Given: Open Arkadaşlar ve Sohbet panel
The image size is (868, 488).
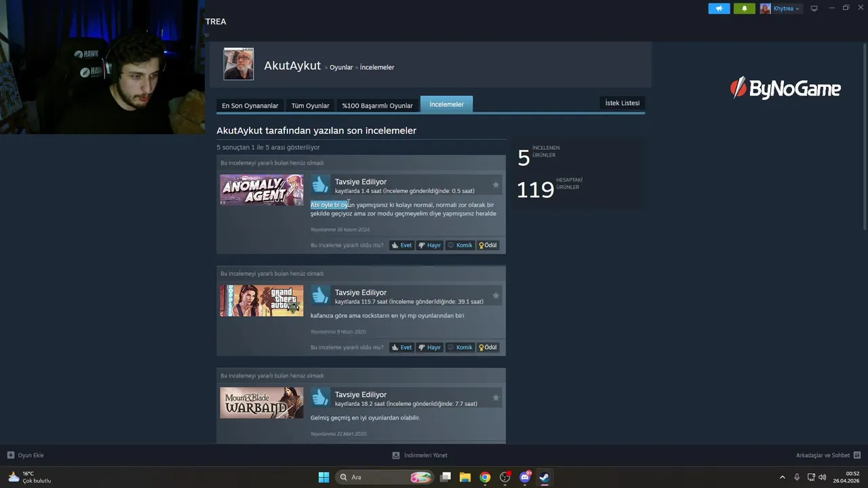Looking at the screenshot, I should point(828,455).
